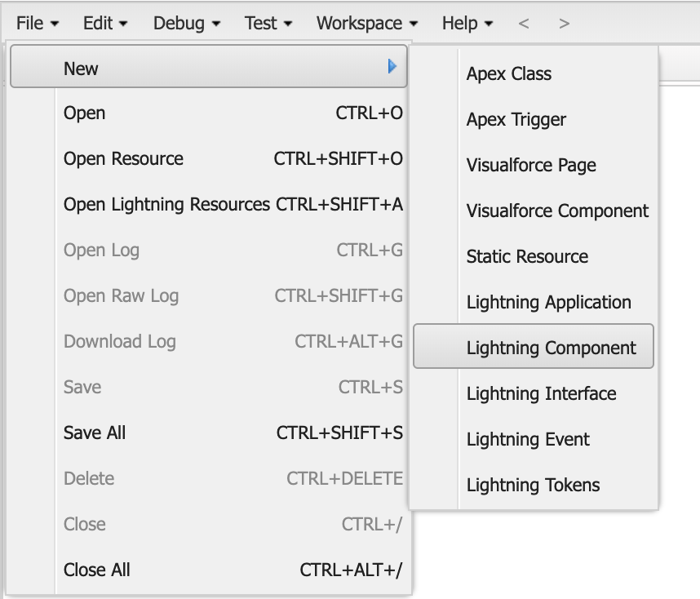Screen dimensions: 700x599
Task: Expand the Edit menu
Action: pyautogui.click(x=105, y=24)
